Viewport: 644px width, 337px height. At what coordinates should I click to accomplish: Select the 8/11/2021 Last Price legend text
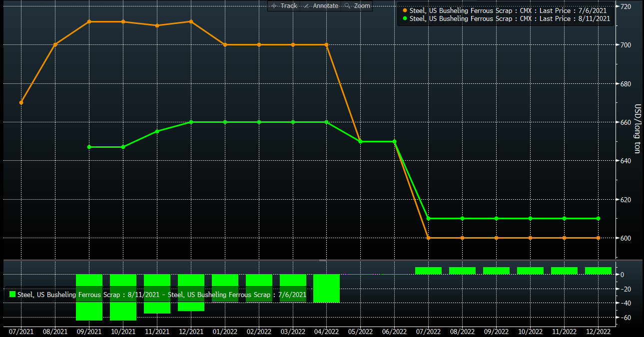click(x=510, y=18)
